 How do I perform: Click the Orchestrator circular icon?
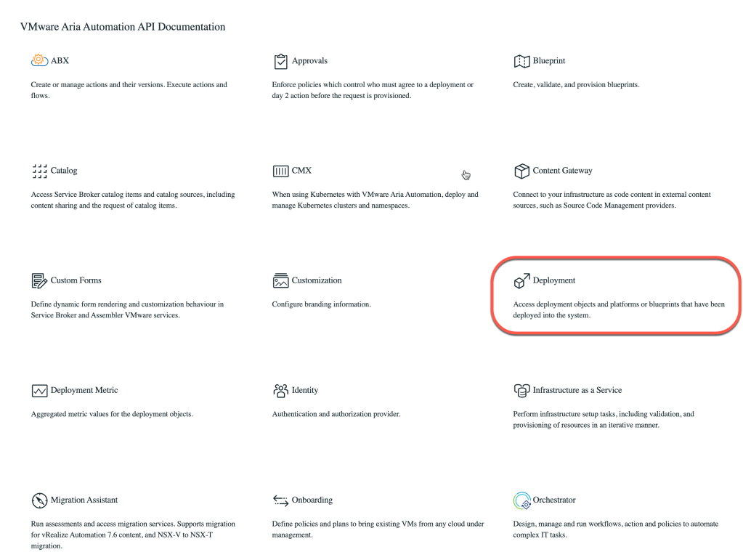(x=521, y=500)
